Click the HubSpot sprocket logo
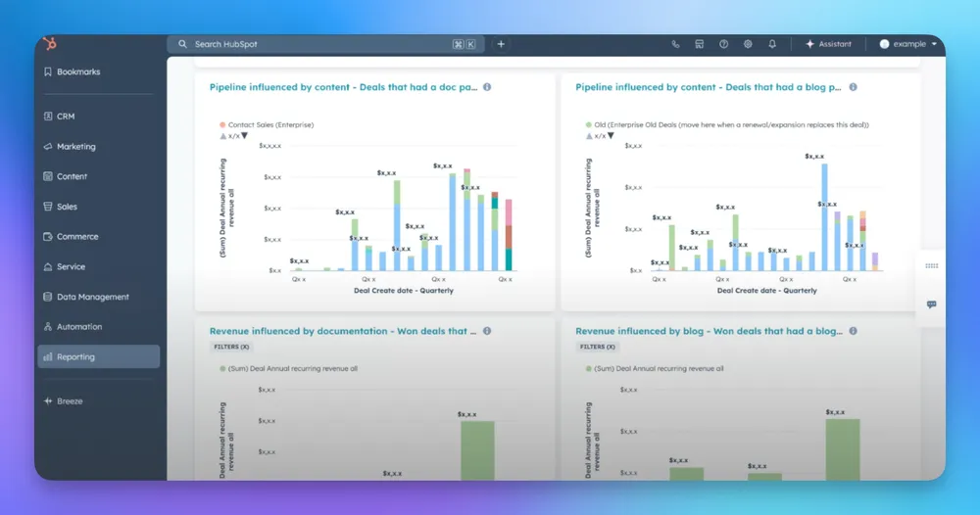This screenshot has height=515, width=980. [50, 44]
